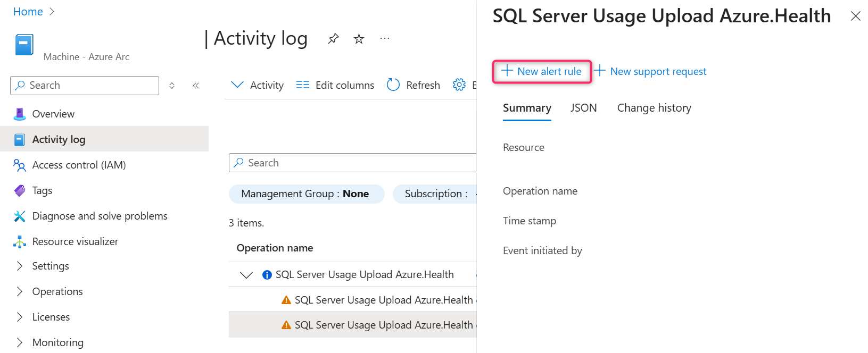Viewport: 868px width, 353px height.
Task: Expand the Settings section
Action: 20,266
